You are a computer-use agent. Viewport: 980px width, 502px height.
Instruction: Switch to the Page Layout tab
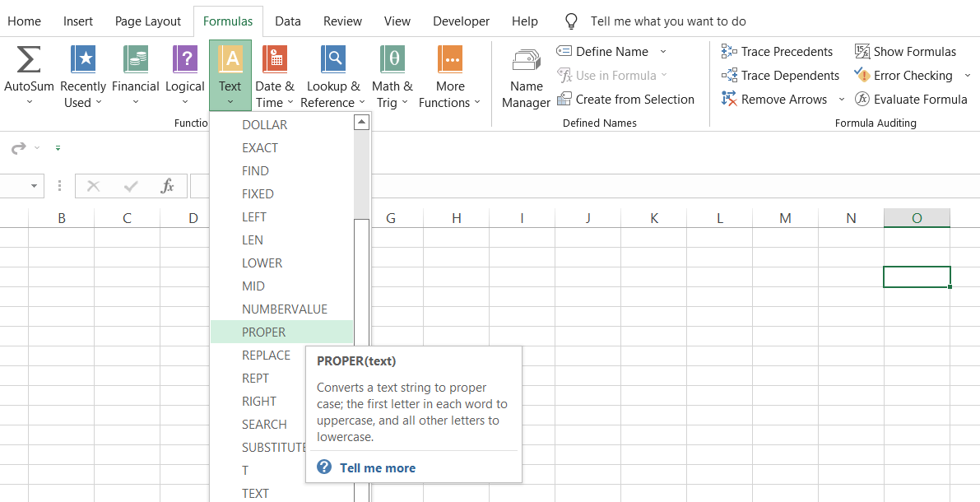point(148,21)
